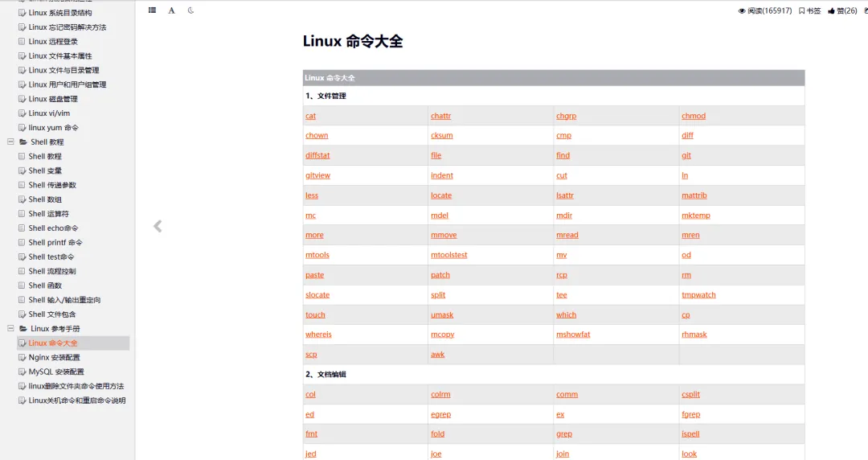Open the scp command link
Image resolution: width=868 pixels, height=460 pixels.
[x=311, y=354]
